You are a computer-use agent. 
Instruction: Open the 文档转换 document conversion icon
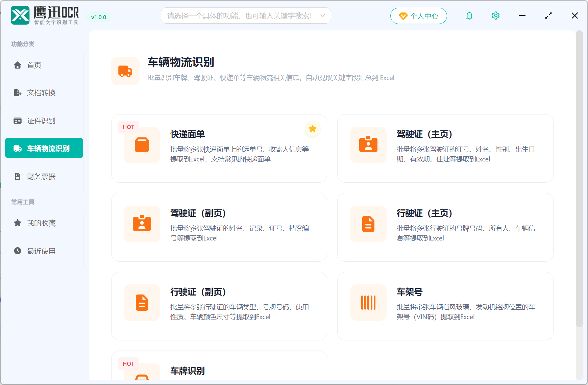tap(18, 93)
